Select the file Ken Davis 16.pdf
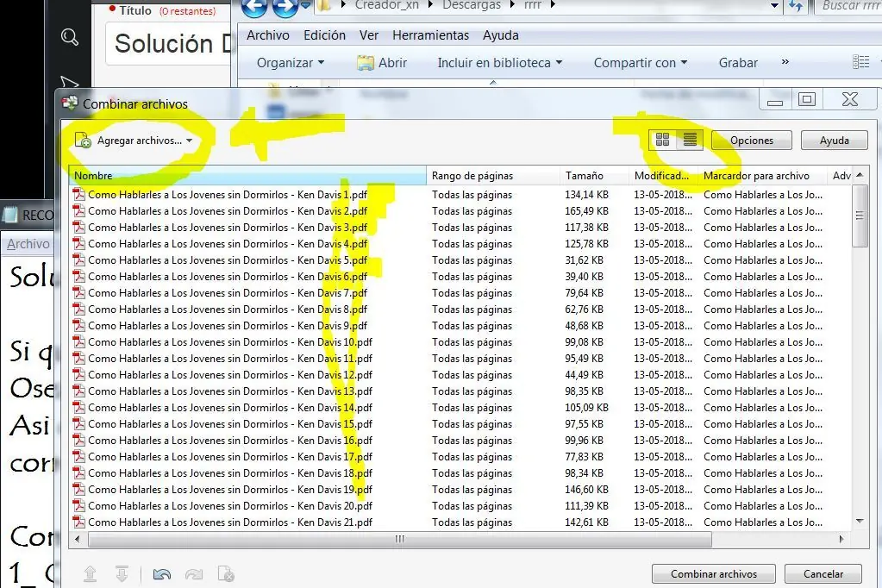The height and width of the screenshot is (588, 882). click(x=230, y=440)
